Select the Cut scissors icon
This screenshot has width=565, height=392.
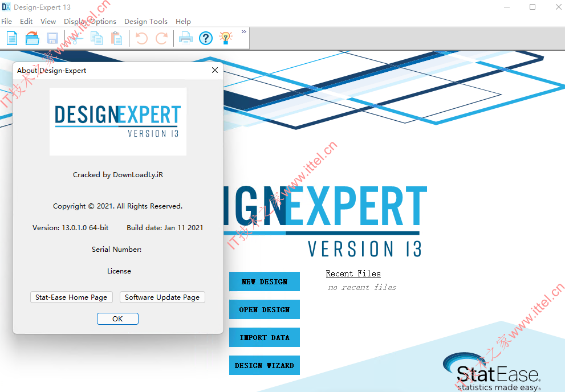tap(76, 38)
